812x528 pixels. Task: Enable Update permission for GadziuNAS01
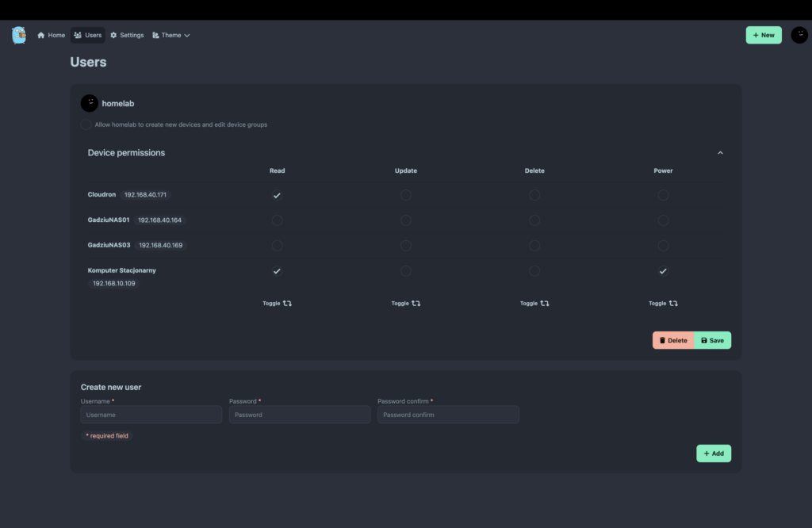pyautogui.click(x=405, y=220)
